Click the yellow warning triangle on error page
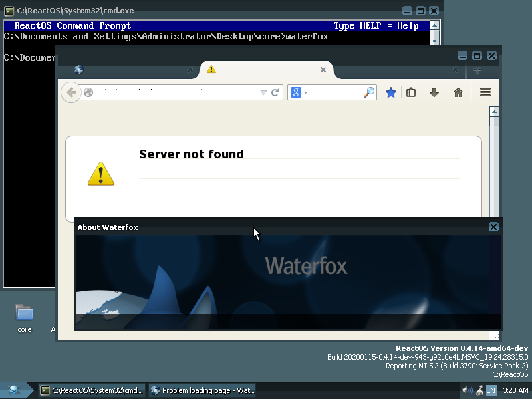This screenshot has height=399, width=532. 101,174
